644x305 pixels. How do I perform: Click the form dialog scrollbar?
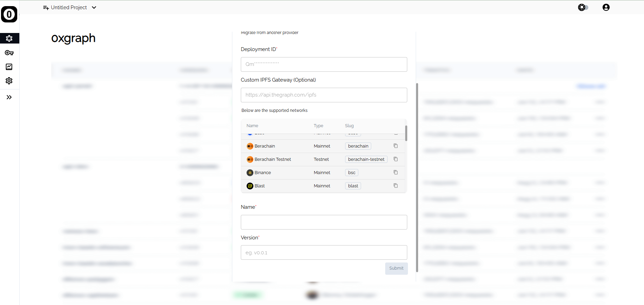(417, 177)
